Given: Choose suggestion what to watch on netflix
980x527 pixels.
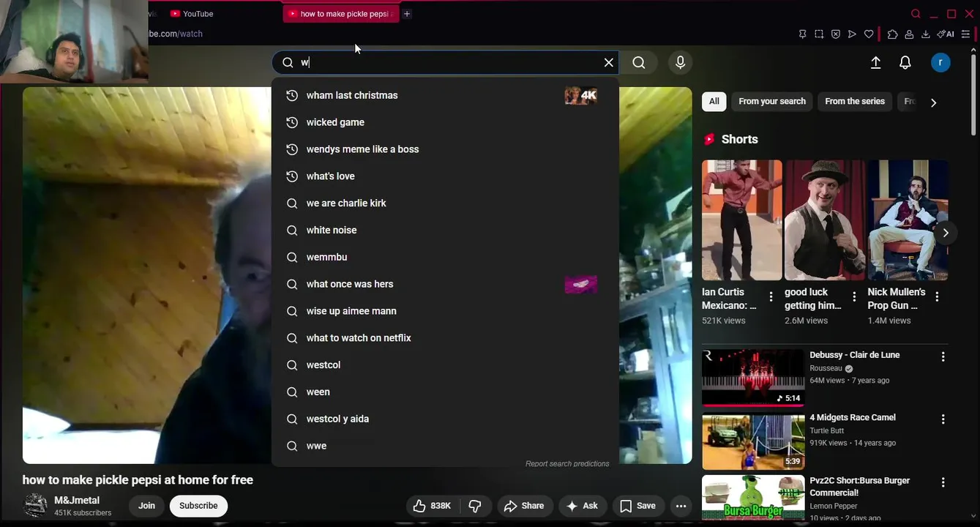Looking at the screenshot, I should click(445, 338).
